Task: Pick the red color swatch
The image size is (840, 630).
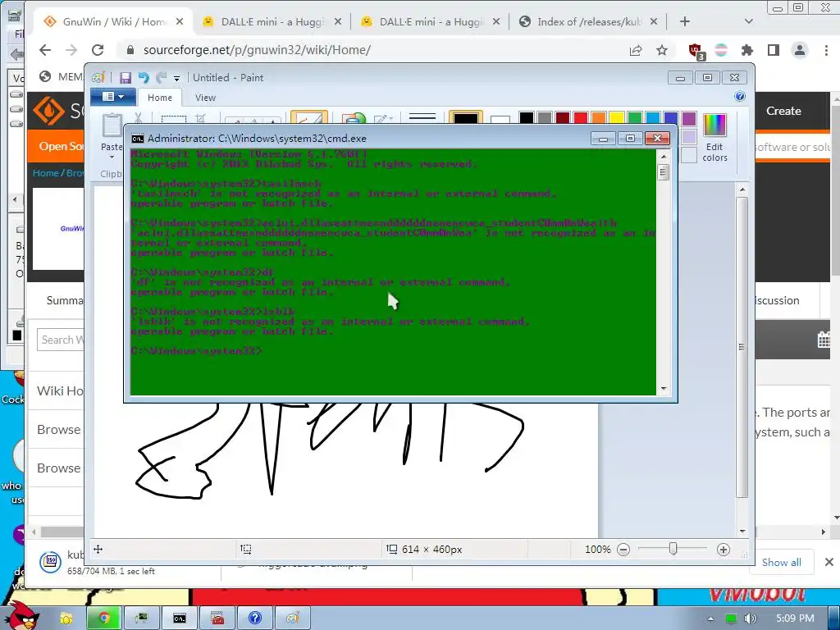Action: pos(580,118)
